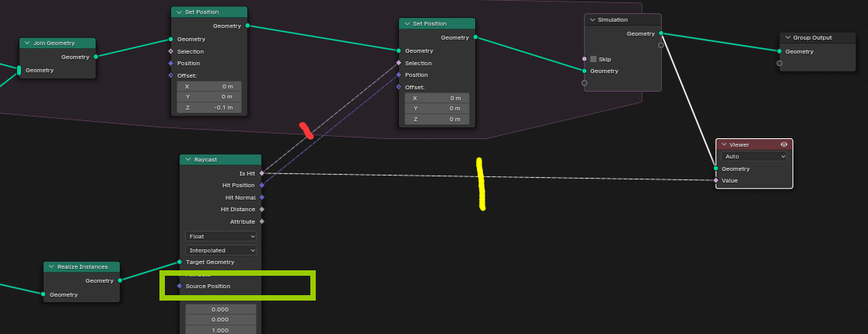Screen dimensions: 868x334
Task: Open the Float data type dropdown
Action: [x=220, y=236]
